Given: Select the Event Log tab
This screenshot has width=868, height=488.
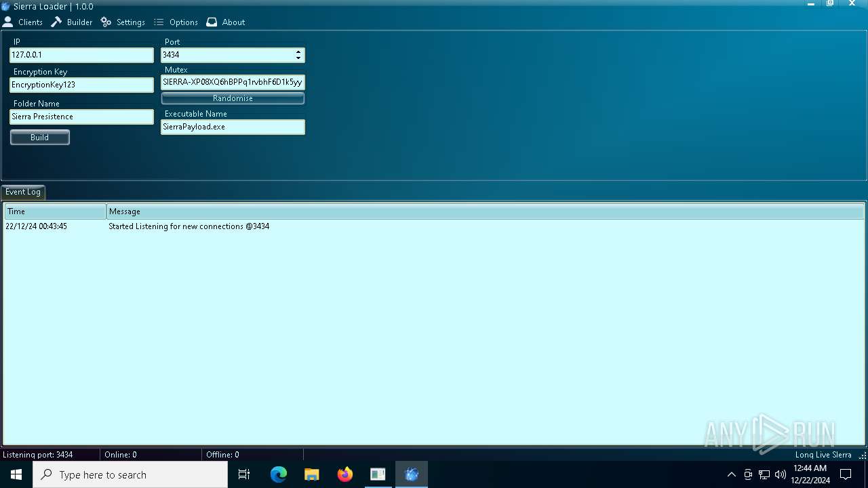Looking at the screenshot, I should pos(23,192).
